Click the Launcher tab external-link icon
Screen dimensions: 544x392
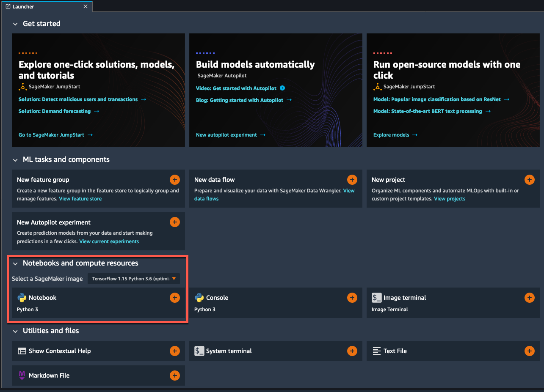click(8, 6)
